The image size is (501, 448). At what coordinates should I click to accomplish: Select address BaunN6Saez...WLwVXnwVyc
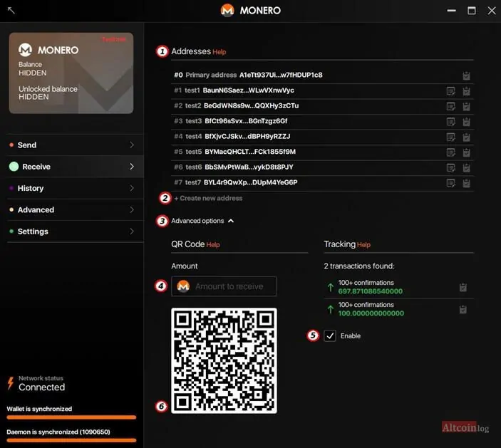tap(322, 90)
